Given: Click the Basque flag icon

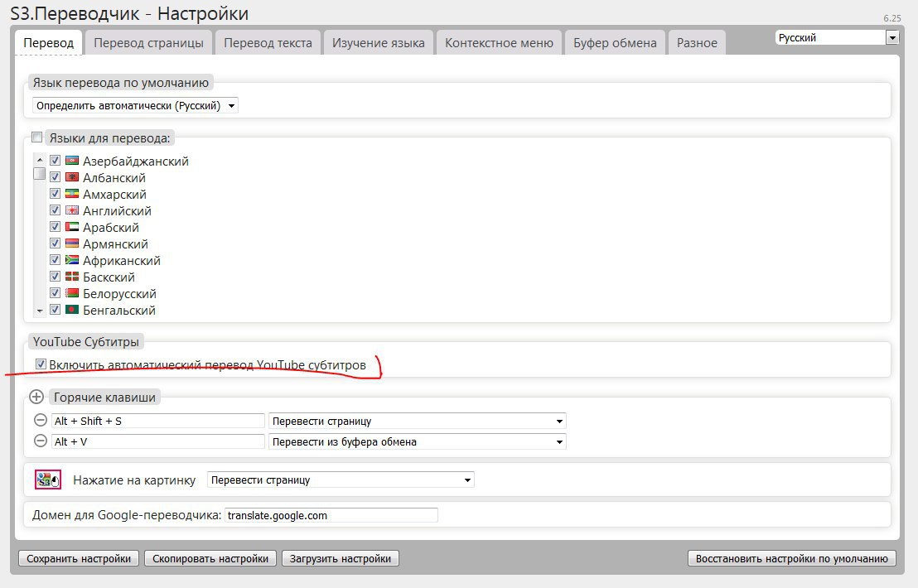Looking at the screenshot, I should [72, 276].
